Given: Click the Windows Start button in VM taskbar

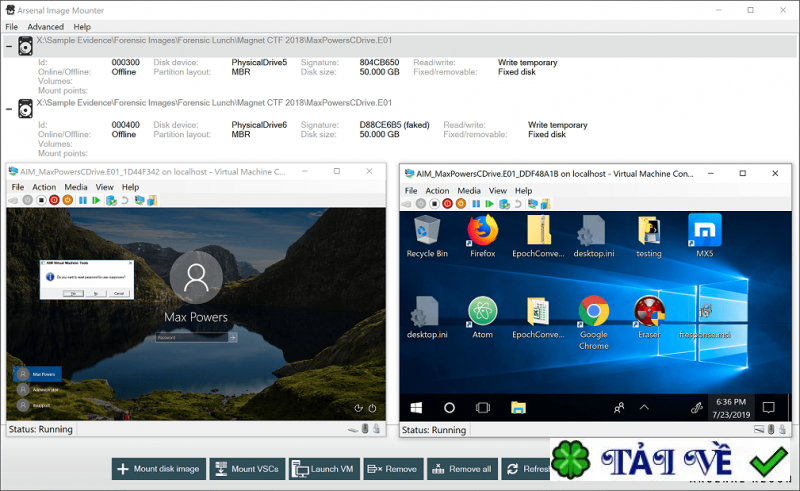Looking at the screenshot, I should coord(416,407).
